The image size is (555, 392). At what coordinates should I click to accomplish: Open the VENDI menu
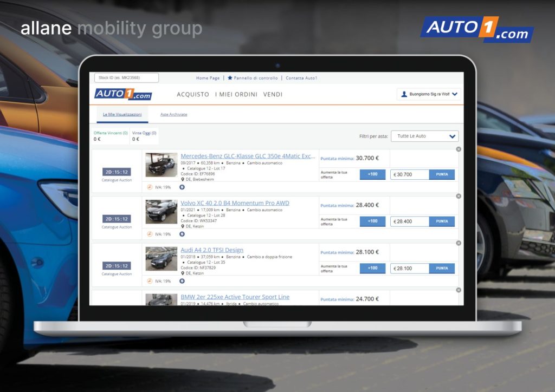(273, 94)
